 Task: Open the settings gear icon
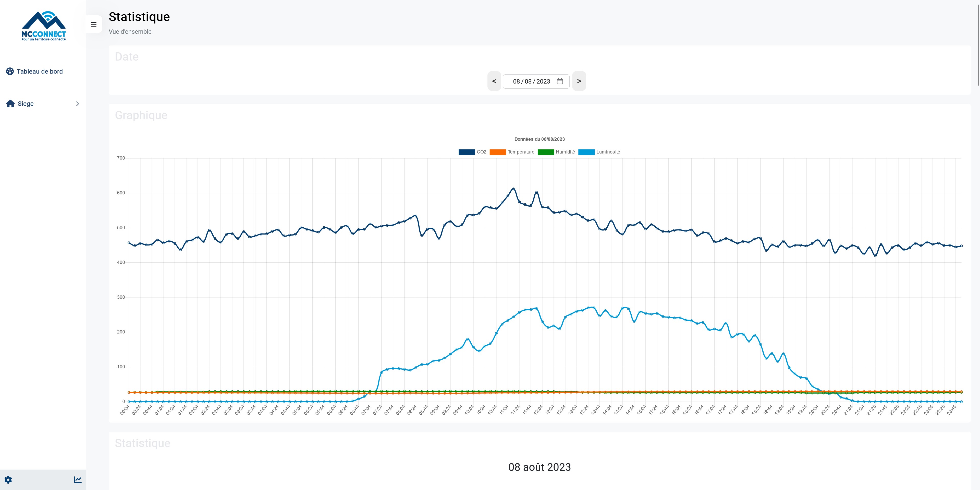click(x=8, y=480)
